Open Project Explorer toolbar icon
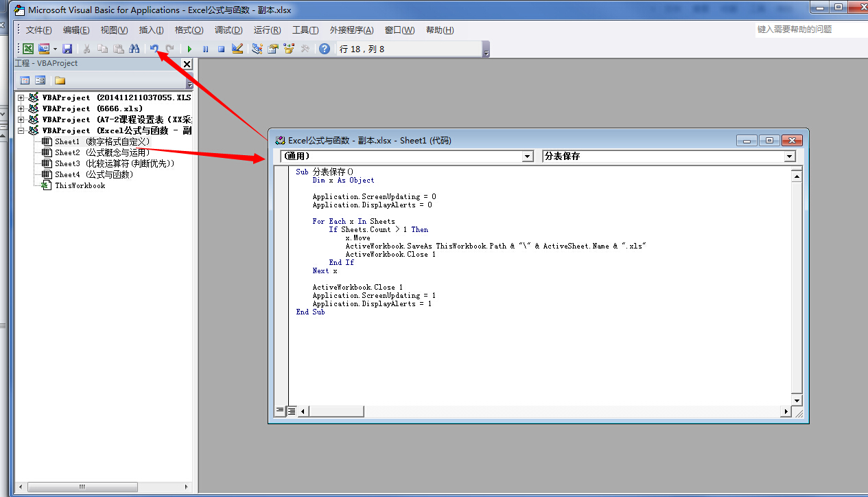The height and width of the screenshot is (497, 868). [257, 49]
